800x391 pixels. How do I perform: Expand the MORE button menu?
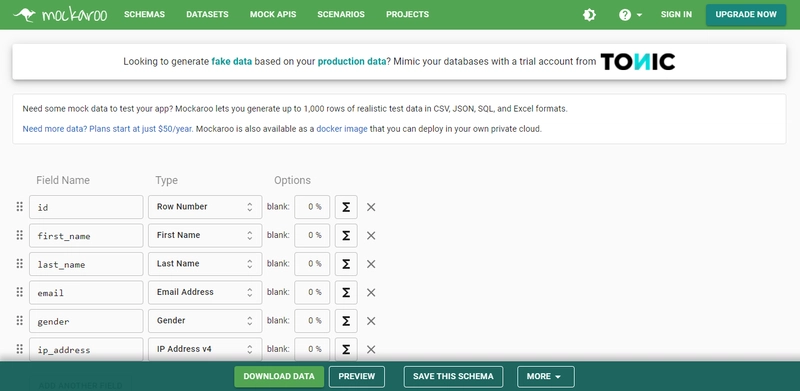pos(545,377)
